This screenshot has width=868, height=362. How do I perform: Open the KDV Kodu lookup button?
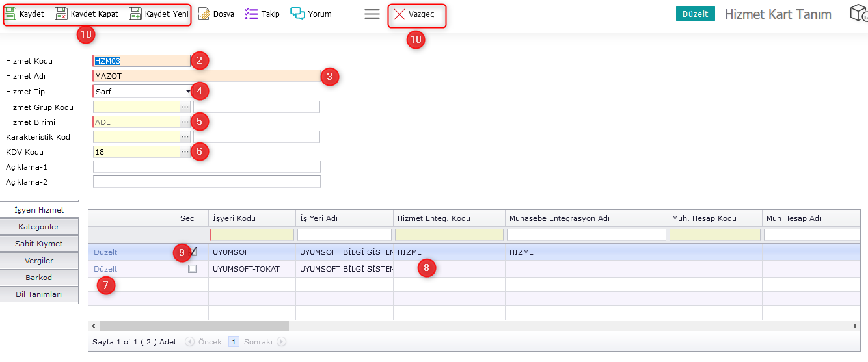185,151
